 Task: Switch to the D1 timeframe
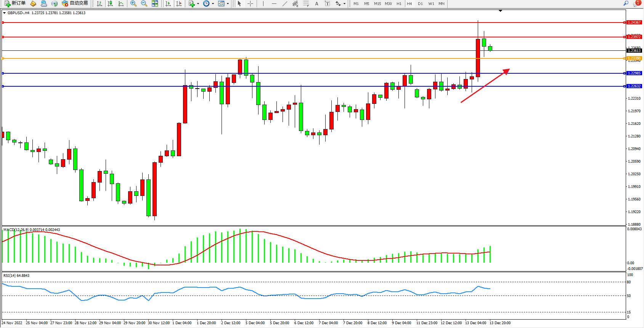tap(420, 3)
